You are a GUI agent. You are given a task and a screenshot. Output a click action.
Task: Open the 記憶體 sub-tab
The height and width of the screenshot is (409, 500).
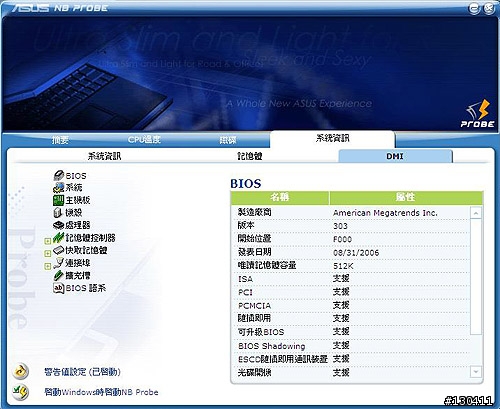pos(250,156)
